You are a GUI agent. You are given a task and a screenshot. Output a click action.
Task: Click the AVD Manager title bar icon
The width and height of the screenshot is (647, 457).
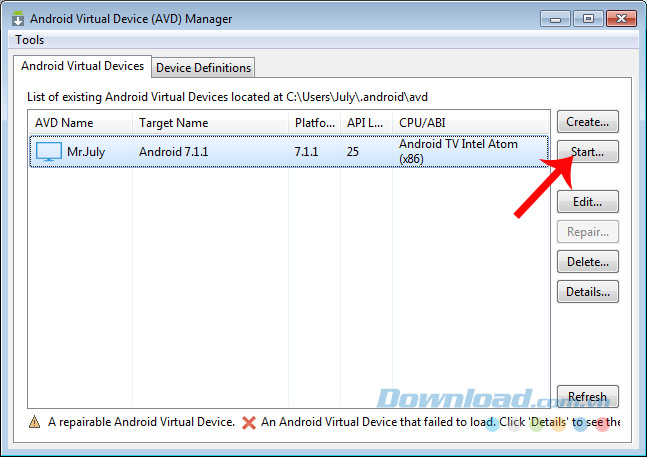18,19
